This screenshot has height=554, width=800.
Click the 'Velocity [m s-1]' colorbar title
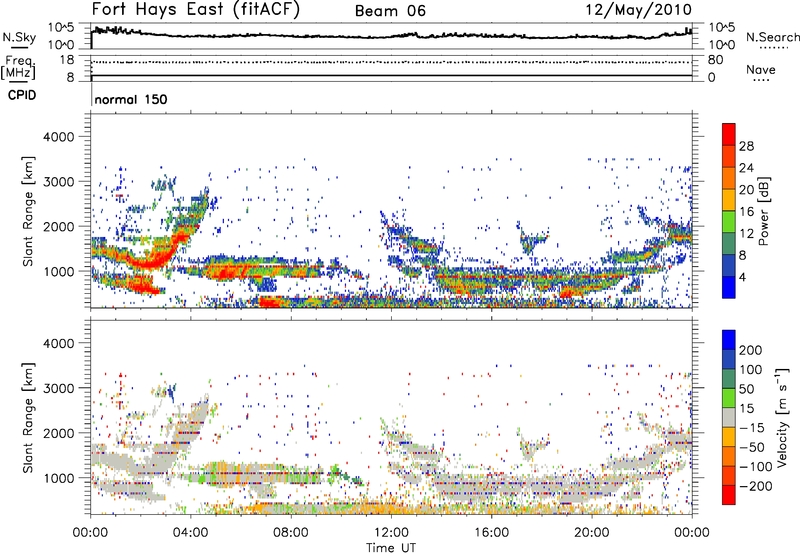tap(783, 417)
